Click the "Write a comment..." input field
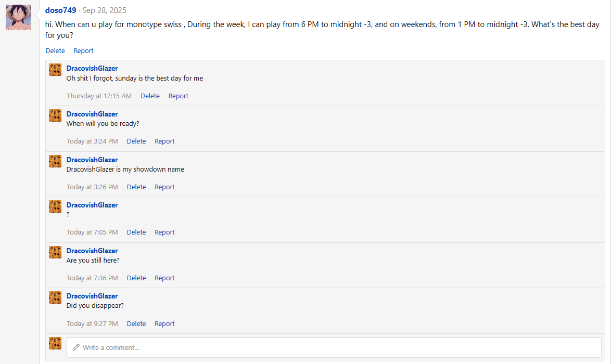 tap(334, 347)
